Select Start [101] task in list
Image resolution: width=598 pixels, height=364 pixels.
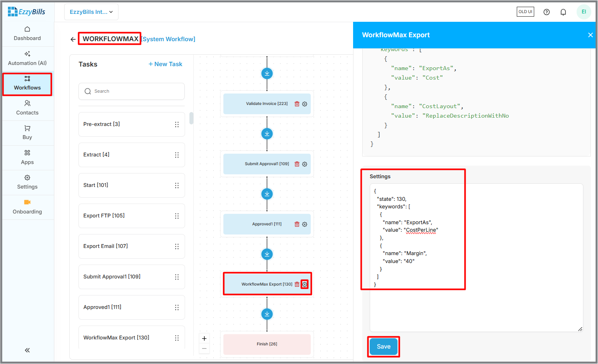pyautogui.click(x=132, y=185)
